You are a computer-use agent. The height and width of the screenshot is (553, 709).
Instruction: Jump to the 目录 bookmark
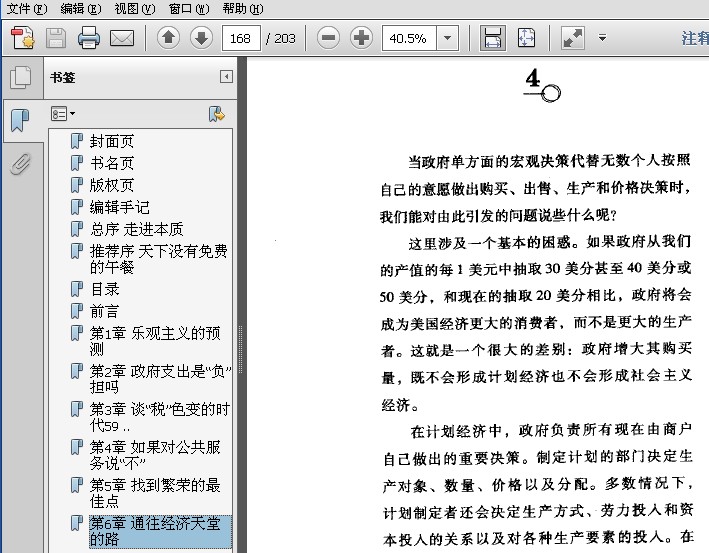(x=105, y=289)
